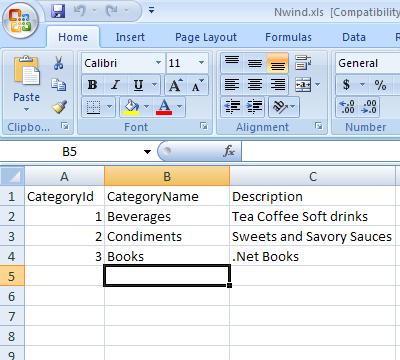
Task: Open the Insert tab
Action: coord(130,37)
